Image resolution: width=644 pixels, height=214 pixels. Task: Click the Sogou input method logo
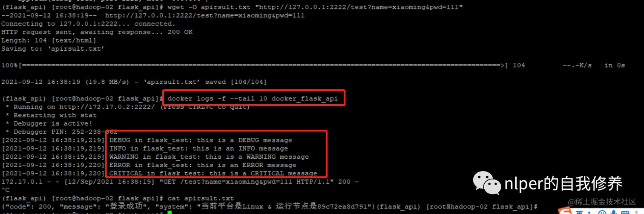point(565,211)
